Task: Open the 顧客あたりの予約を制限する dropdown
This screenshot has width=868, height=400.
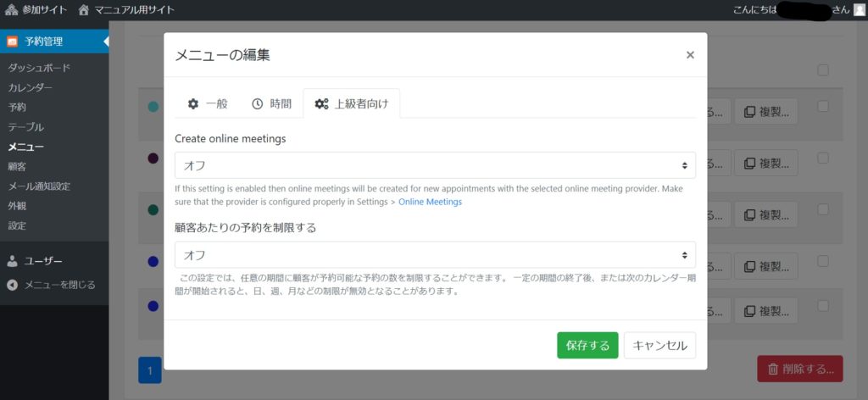Action: (x=435, y=255)
